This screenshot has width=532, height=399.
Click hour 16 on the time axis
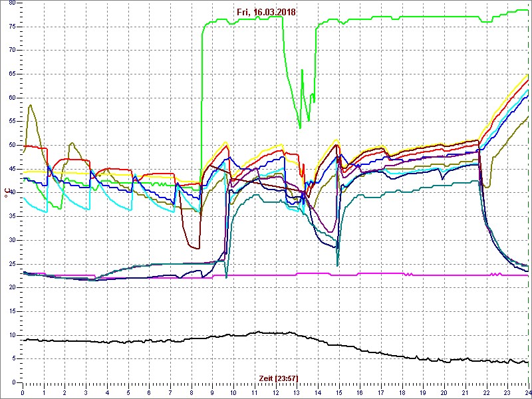click(x=360, y=391)
